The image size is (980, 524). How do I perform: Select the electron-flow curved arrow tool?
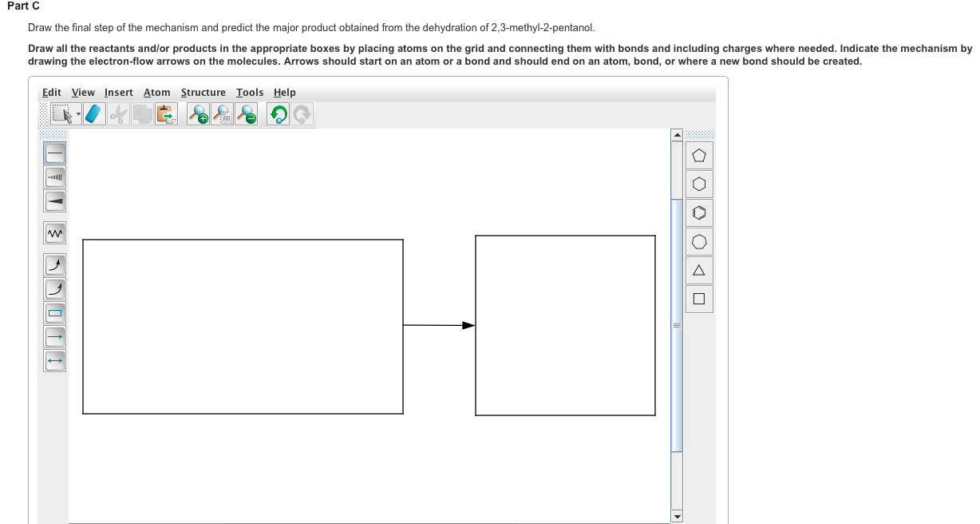click(54, 264)
